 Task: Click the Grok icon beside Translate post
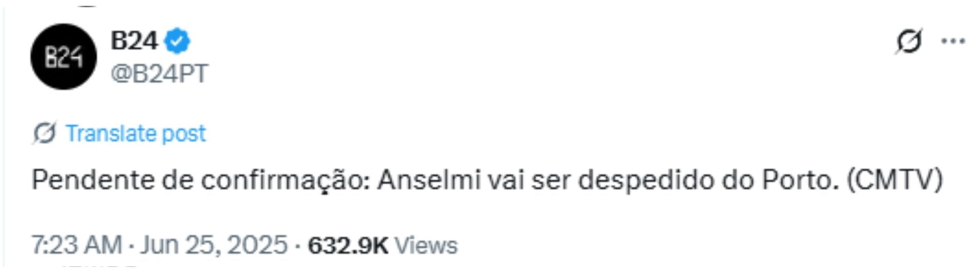45,134
